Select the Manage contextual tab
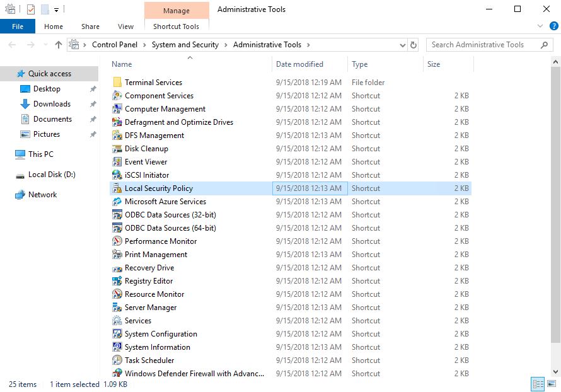Viewport: 561px width, 392px height. click(176, 11)
